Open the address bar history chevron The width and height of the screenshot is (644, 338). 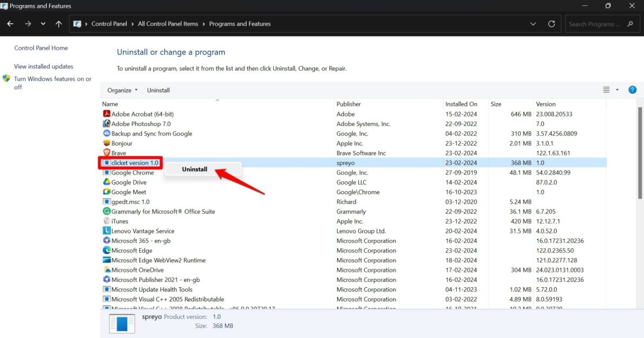pos(533,23)
